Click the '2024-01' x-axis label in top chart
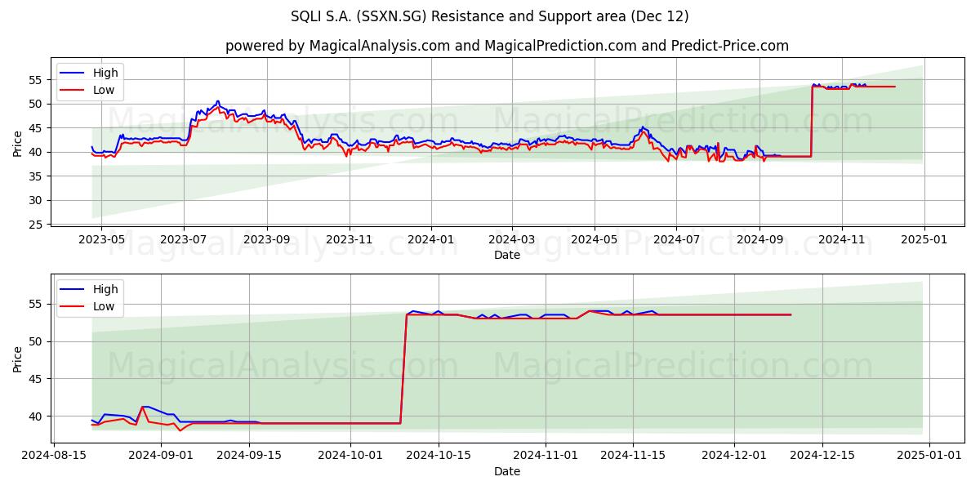This screenshot has height=490, width=980. coord(430,241)
